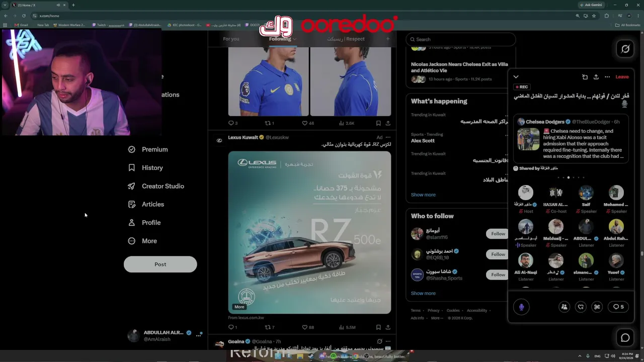
Task: Follow the @EQRB_10 account
Action: click(498, 254)
